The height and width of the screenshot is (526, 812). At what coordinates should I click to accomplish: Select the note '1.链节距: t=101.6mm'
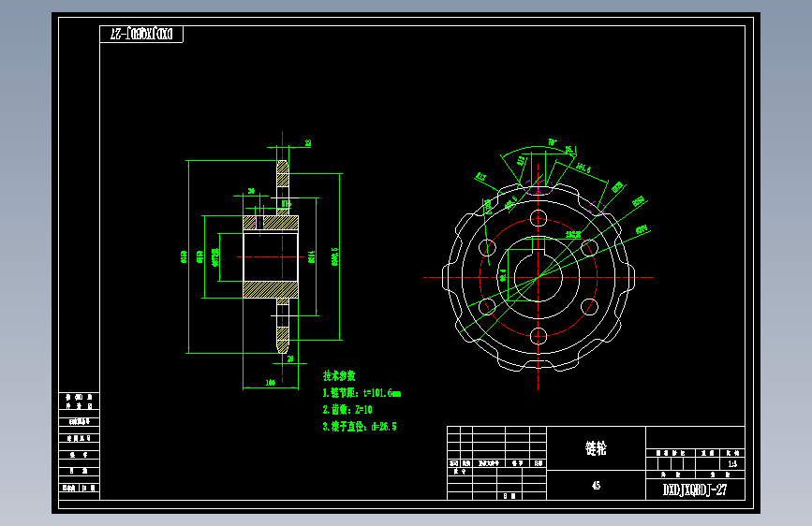[x=362, y=393]
